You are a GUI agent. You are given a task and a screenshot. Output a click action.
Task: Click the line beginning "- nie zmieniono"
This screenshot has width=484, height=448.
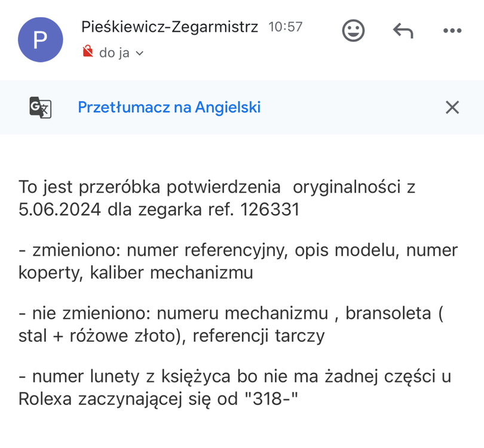(x=230, y=312)
